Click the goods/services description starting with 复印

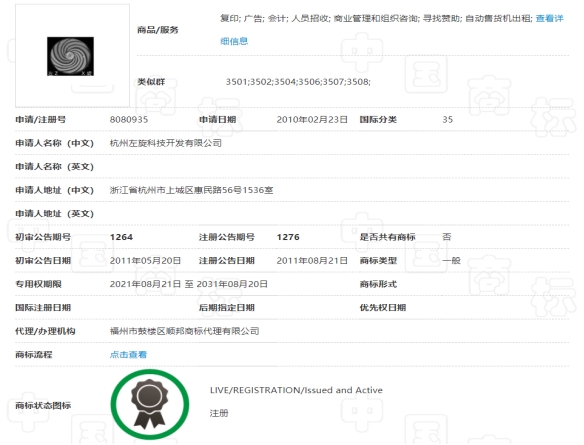pyautogui.click(x=376, y=18)
